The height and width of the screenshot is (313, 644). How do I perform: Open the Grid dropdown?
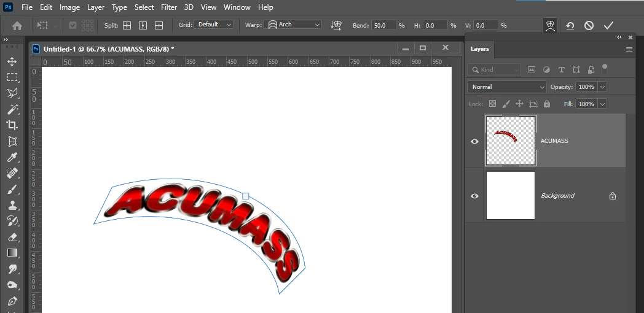[213, 25]
